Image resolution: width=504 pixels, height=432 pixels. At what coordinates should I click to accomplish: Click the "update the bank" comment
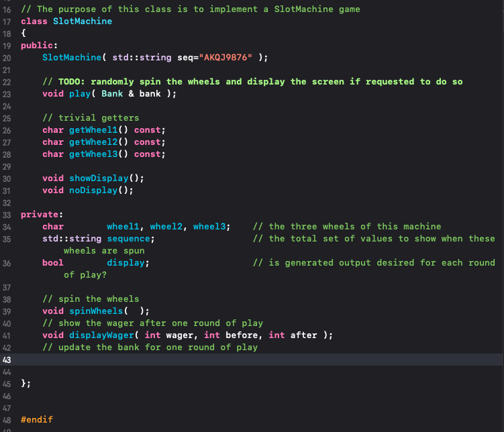pyautogui.click(x=150, y=347)
